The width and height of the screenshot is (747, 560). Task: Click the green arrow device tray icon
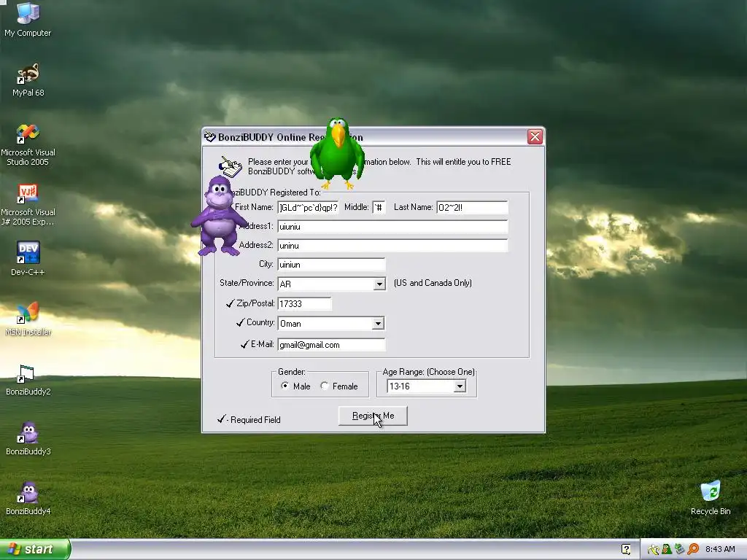[x=680, y=550]
